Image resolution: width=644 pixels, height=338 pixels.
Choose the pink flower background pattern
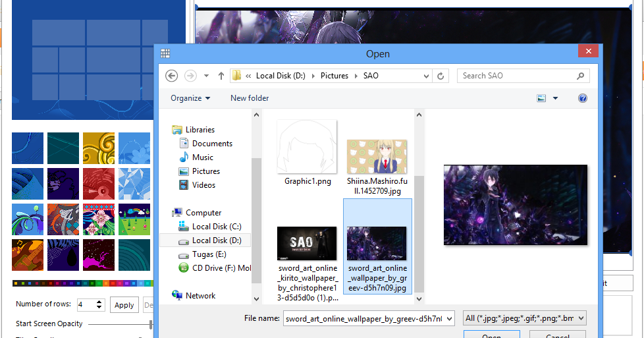[x=99, y=219]
